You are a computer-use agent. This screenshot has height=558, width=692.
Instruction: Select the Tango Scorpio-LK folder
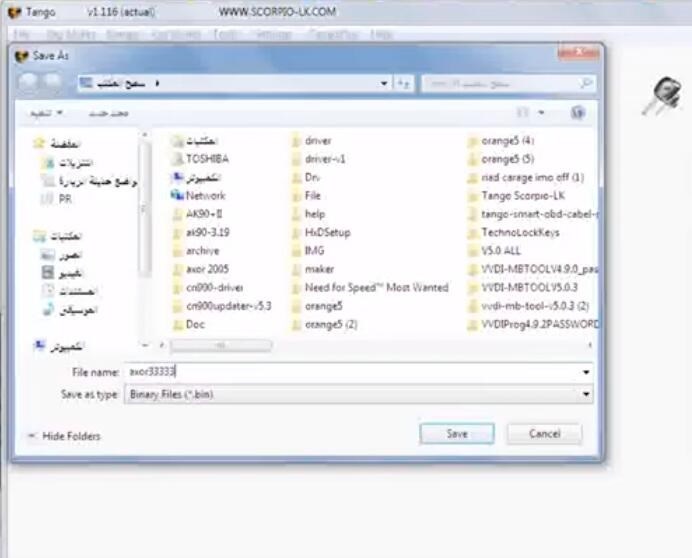(517, 196)
